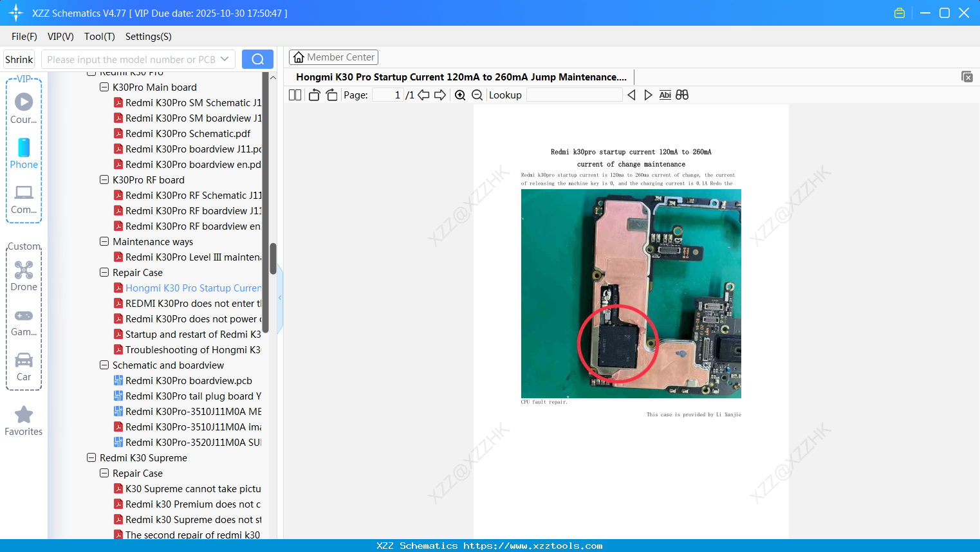Zoom in on the PDF page
Viewport: 980px width, 552px height.
click(460, 95)
